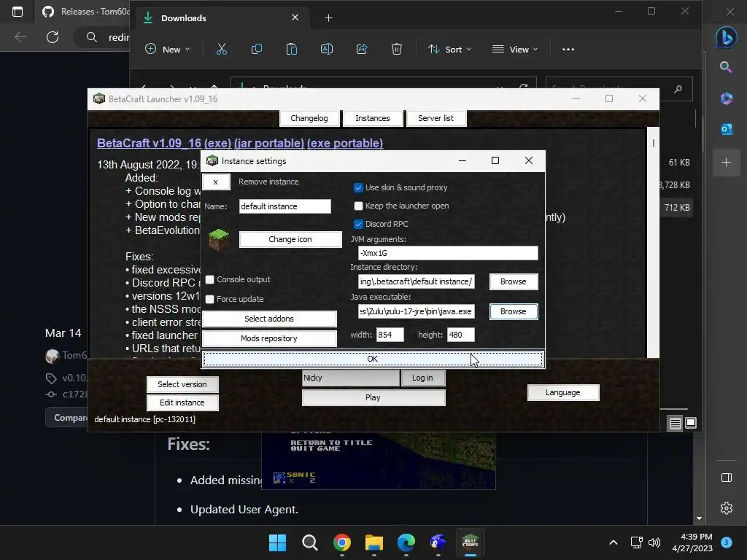The width and height of the screenshot is (747, 560).
Task: Open the Sonic app from the taskbar
Action: click(x=438, y=542)
